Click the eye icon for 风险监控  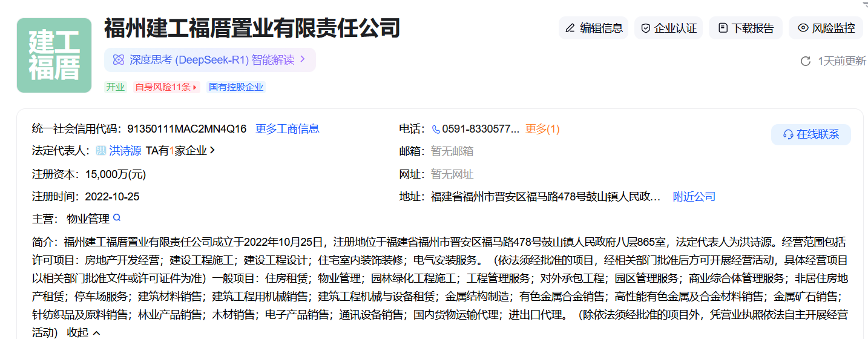803,28
